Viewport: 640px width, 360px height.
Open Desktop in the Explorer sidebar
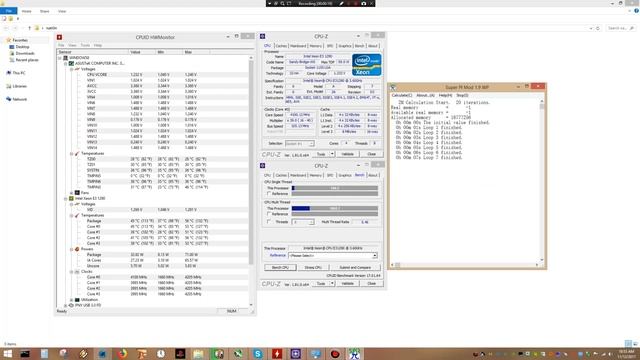tap(22, 47)
